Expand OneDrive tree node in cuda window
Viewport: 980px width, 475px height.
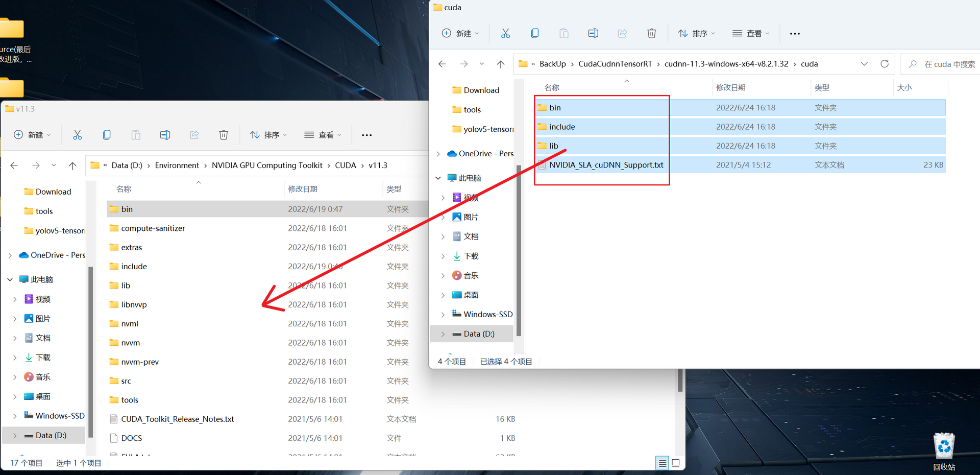(438, 154)
